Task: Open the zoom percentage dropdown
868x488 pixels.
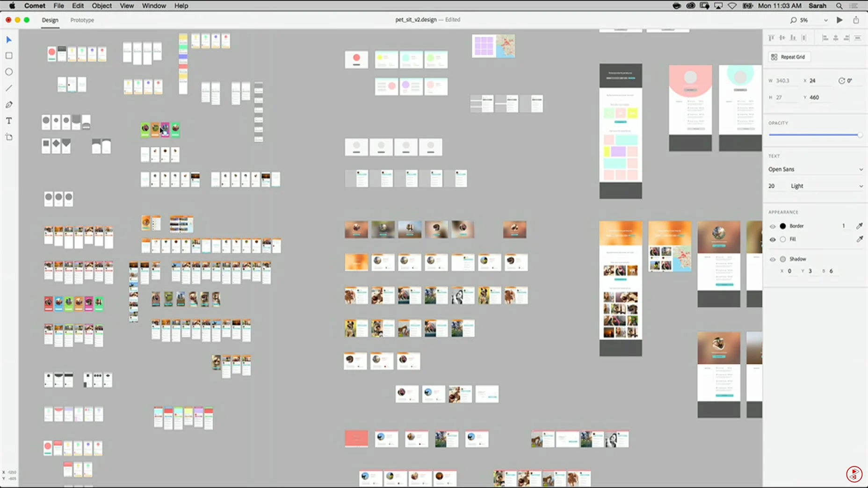Action: click(825, 20)
